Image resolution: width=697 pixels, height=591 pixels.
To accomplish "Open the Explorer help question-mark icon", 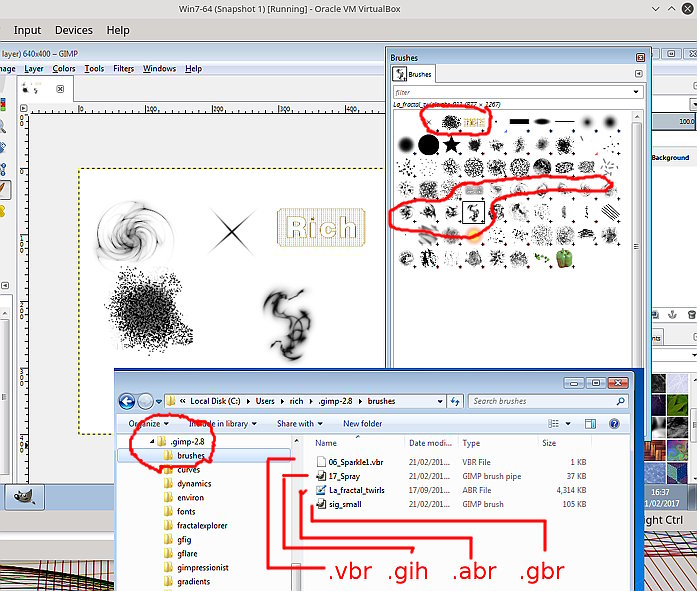I will pyautogui.click(x=617, y=424).
